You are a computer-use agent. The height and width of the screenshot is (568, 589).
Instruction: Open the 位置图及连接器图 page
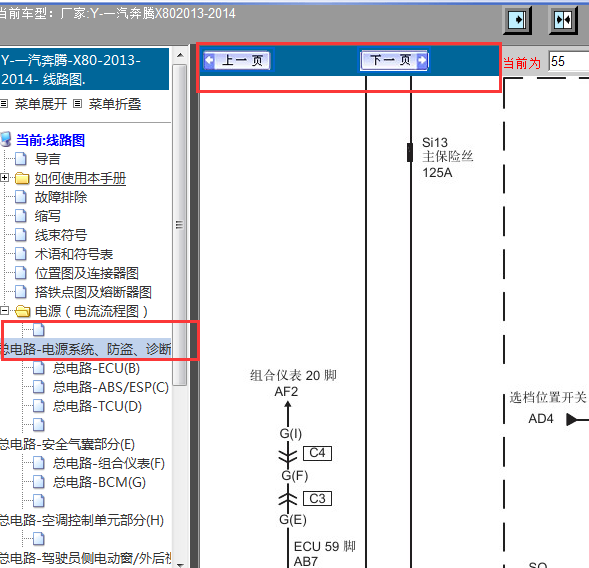pos(86,273)
